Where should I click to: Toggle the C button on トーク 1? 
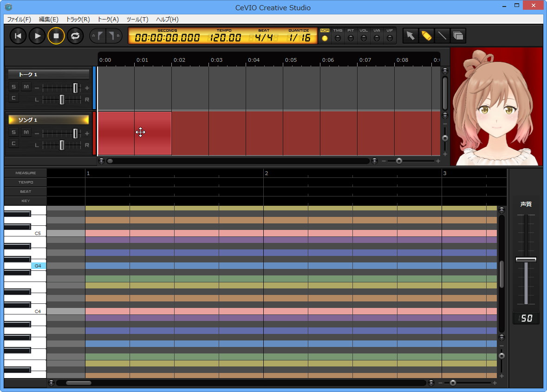point(13,98)
